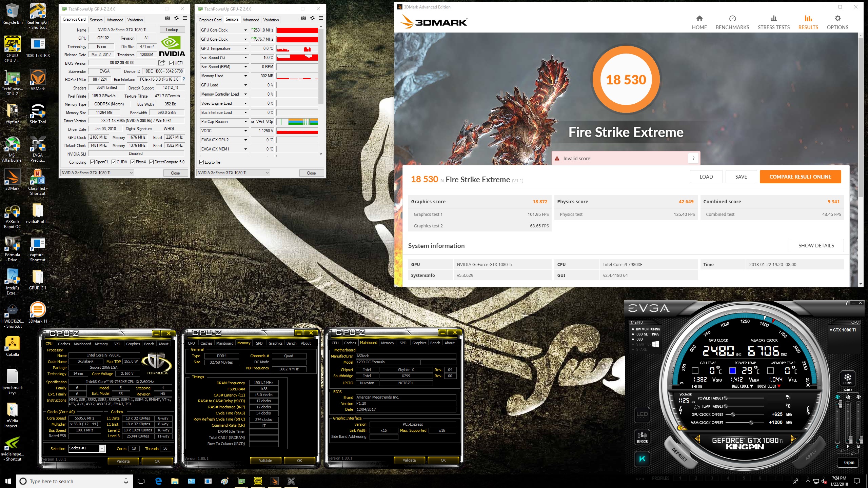The image size is (868, 488).
Task: Open the 3DMark HOME icon
Action: point(699,19)
